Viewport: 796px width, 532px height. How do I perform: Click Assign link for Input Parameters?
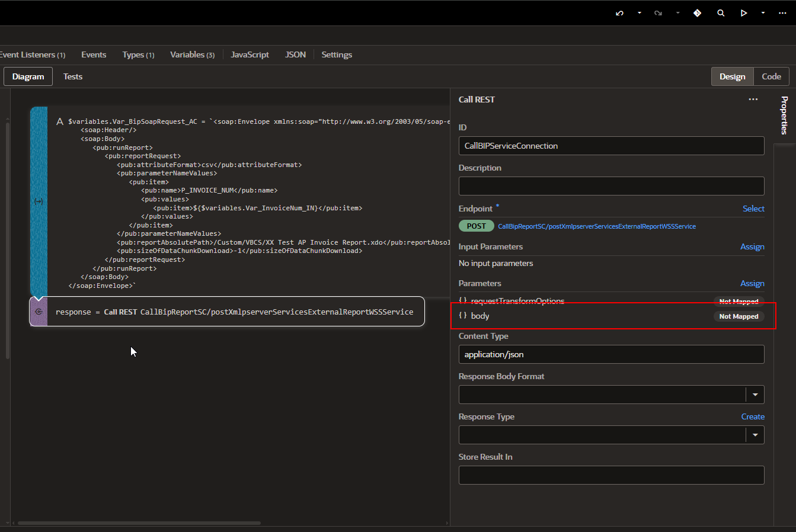[x=752, y=246]
